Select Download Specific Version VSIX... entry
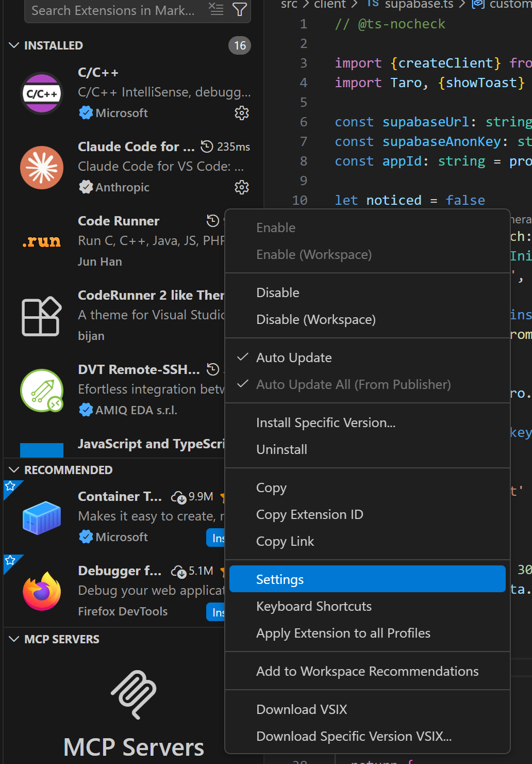Screen dimensions: 532x764 coord(367,736)
